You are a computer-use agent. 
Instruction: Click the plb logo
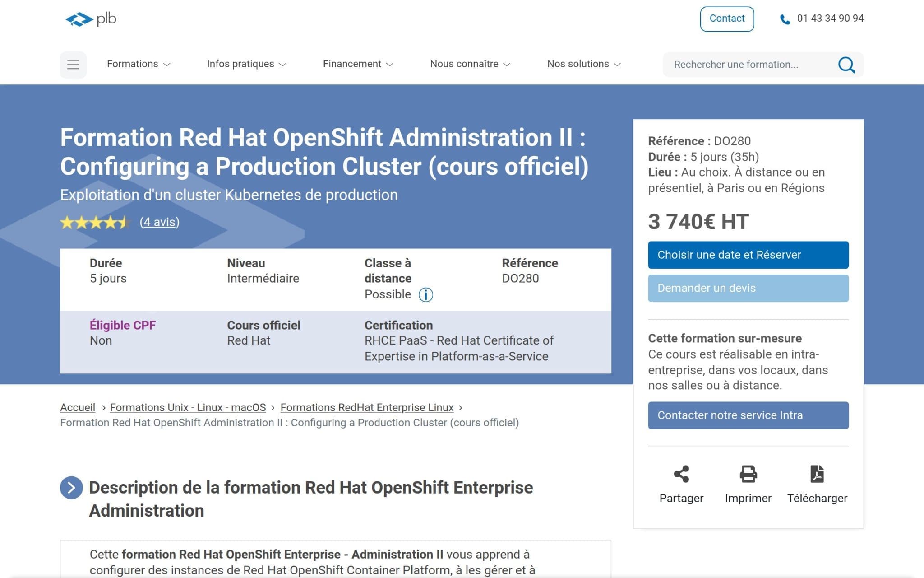[91, 19]
